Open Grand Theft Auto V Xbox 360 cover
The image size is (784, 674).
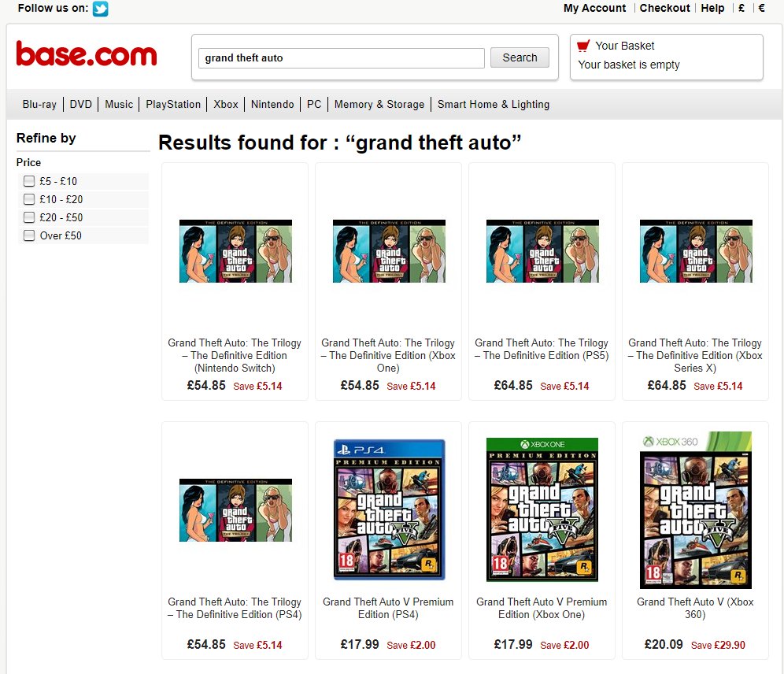click(x=696, y=510)
